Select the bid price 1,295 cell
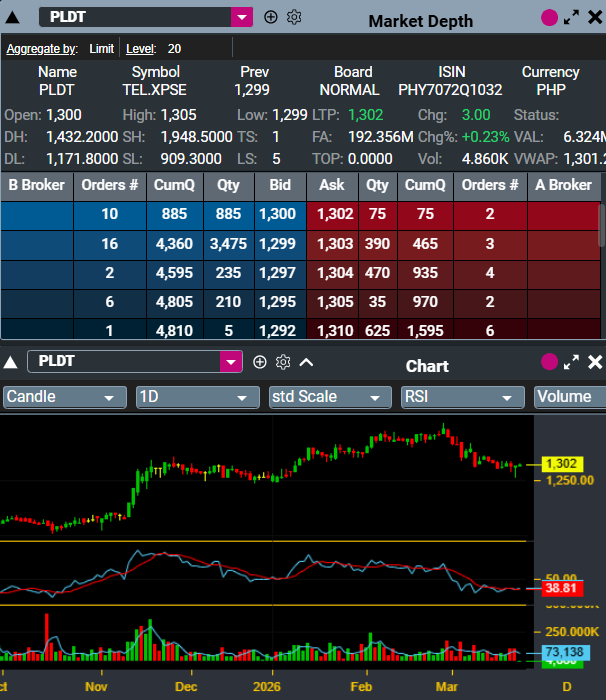606x700 pixels. coord(278,302)
